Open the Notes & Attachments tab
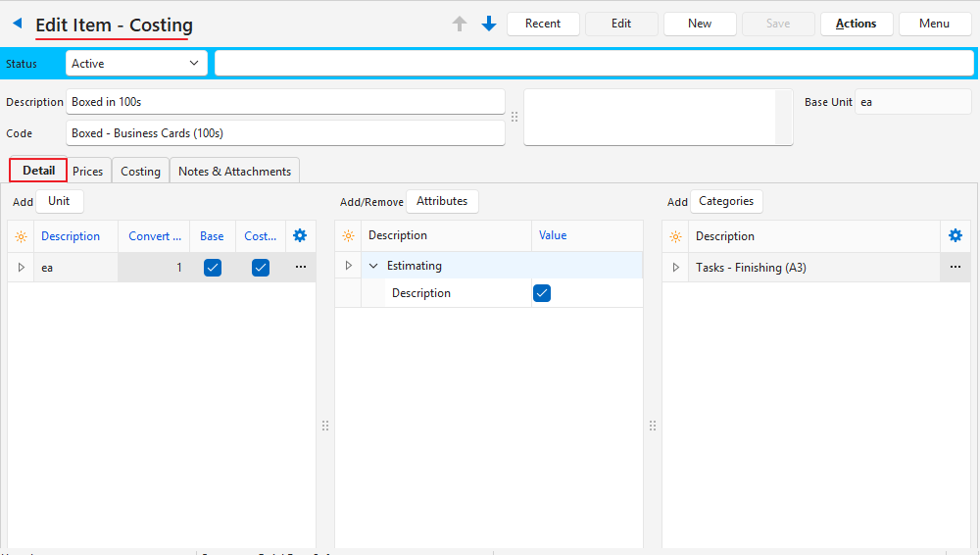Image resolution: width=980 pixels, height=555 pixels. click(234, 171)
